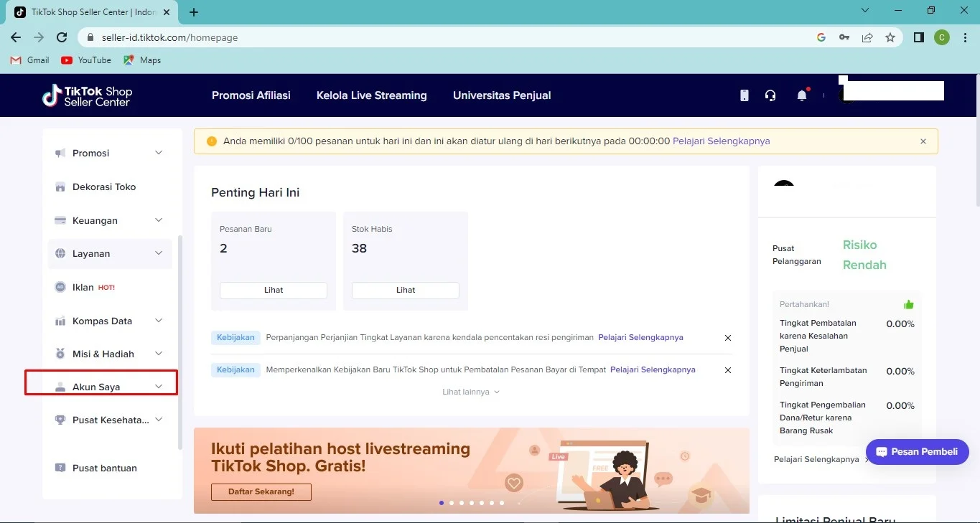The image size is (980, 523).
Task: Click Pelajari Selengkapnya in yellow notice
Action: [721, 141]
